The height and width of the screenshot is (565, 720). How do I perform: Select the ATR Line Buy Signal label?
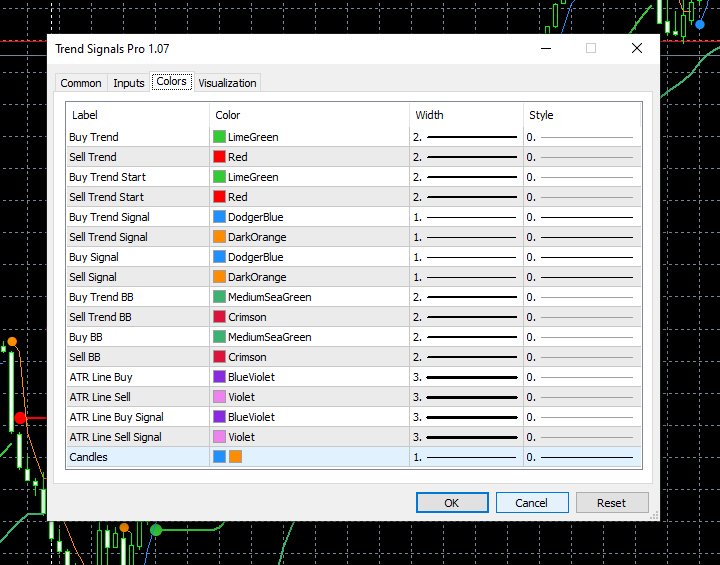click(117, 417)
